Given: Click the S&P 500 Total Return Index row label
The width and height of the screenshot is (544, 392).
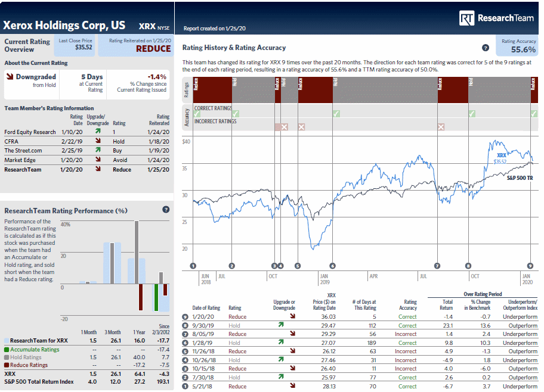Looking at the screenshot, I should tap(39, 382).
